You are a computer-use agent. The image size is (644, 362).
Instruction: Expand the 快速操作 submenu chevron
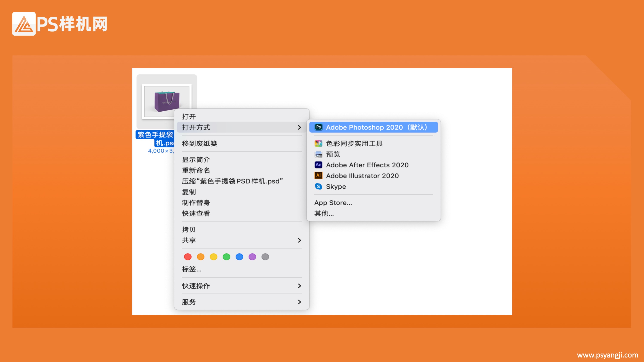pos(299,286)
